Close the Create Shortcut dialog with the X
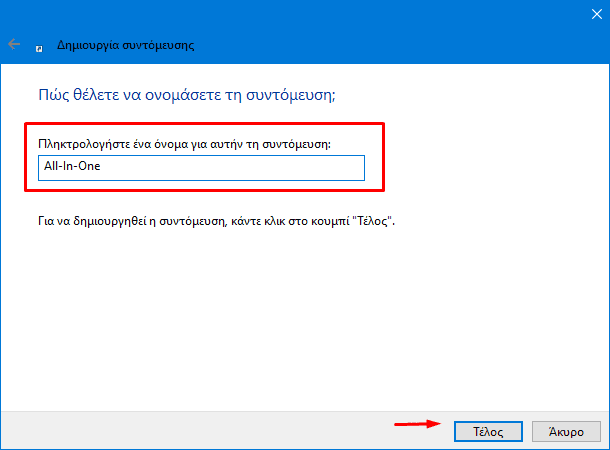 [596, 14]
